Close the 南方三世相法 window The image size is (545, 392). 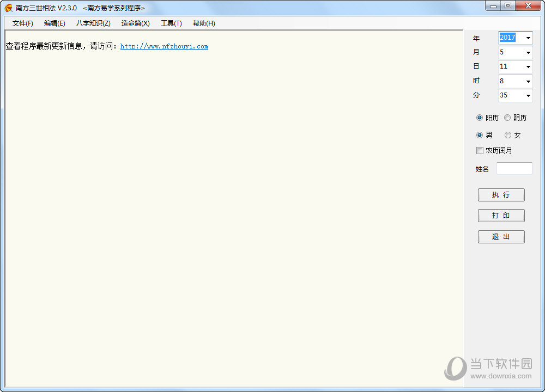tap(528, 6)
